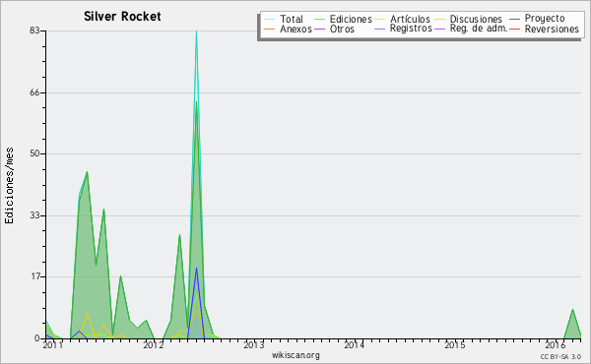Open the wikiscan.org credit text
This screenshot has width=591, height=364.
click(295, 355)
